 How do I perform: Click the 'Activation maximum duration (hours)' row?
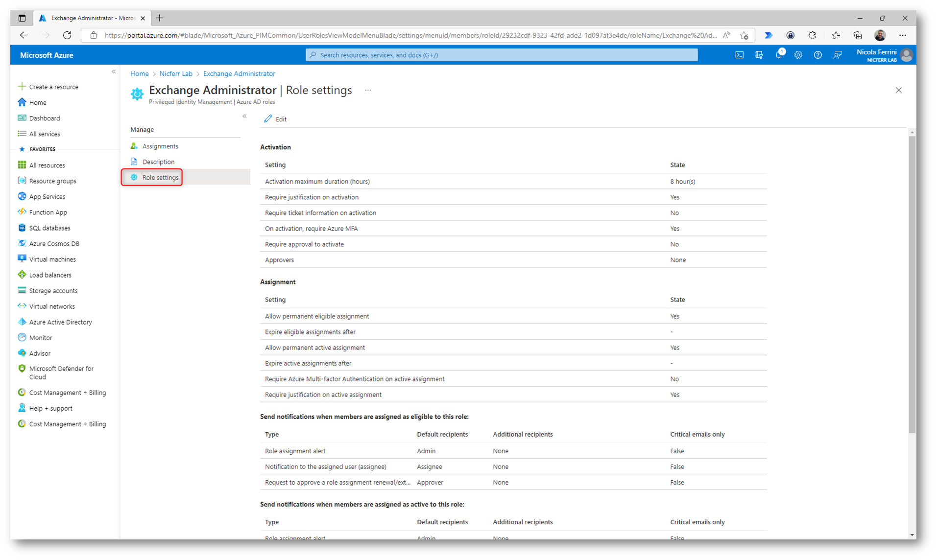[513, 181]
